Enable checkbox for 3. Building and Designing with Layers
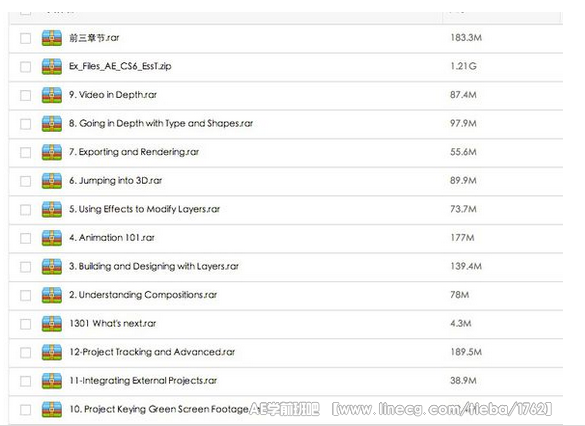585x426 pixels. click(x=25, y=267)
